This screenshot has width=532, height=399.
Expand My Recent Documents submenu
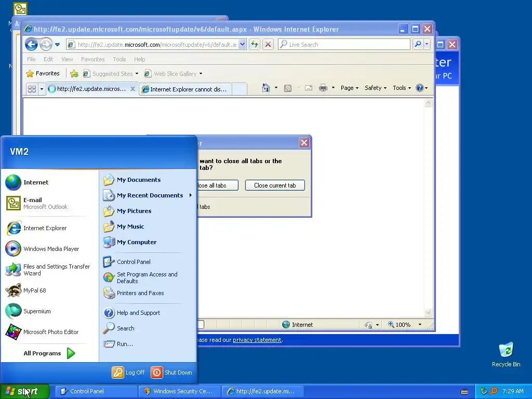pos(148,195)
